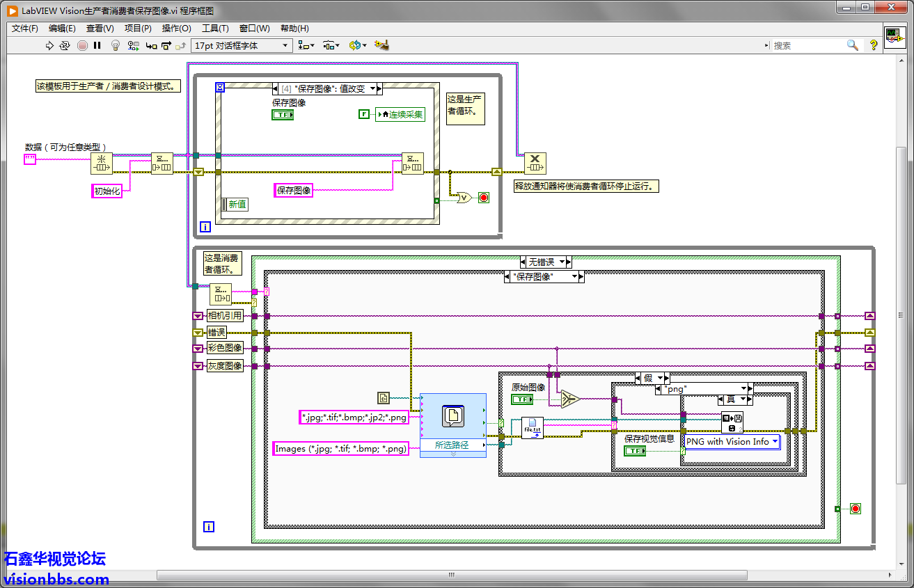The width and height of the screenshot is (914, 588).
Task: Click the 原始图像 Boolean TF terminal
Action: pos(522,399)
